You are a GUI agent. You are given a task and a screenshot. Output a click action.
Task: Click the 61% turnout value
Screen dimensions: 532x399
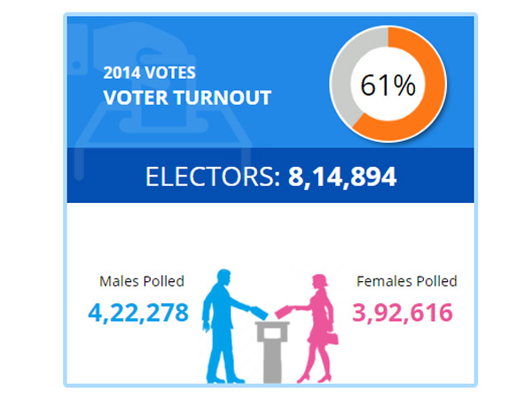[x=387, y=85]
